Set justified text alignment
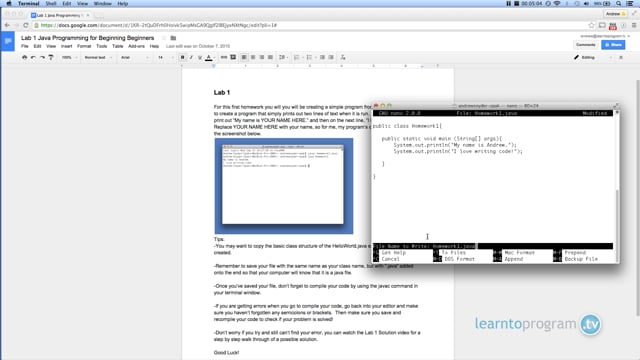Screen dimensions: 640x360 point(270,58)
